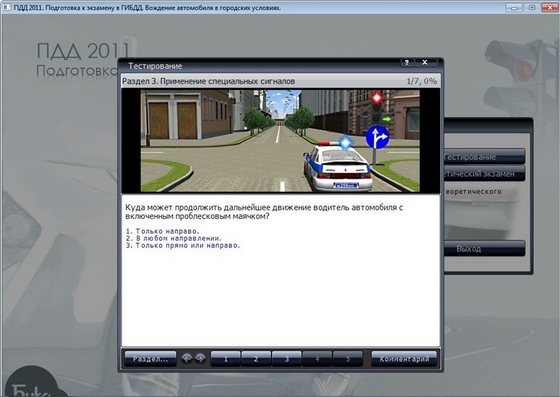Show the Комментарий explanation
The width and height of the screenshot is (560, 397).
pos(404,359)
